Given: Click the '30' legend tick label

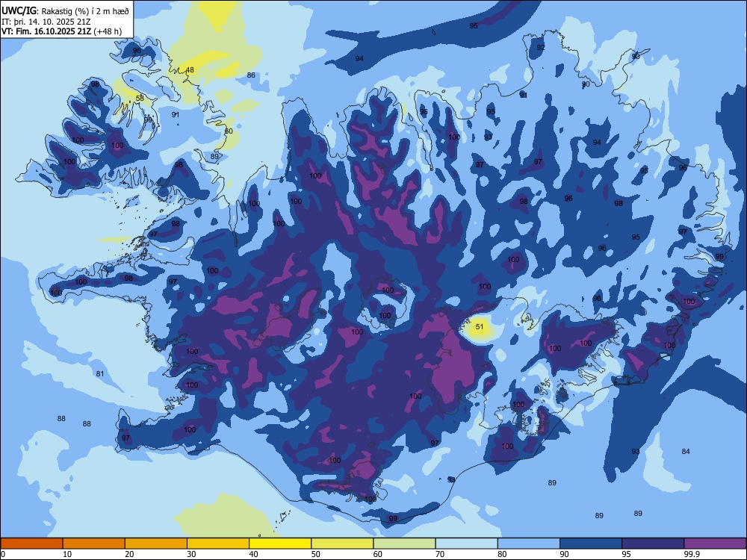Looking at the screenshot, I should coord(191,554).
